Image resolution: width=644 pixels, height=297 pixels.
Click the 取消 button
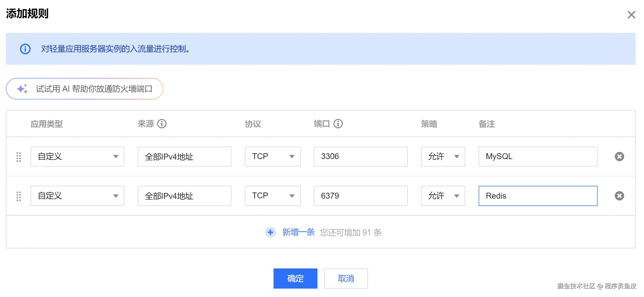pyautogui.click(x=346, y=278)
